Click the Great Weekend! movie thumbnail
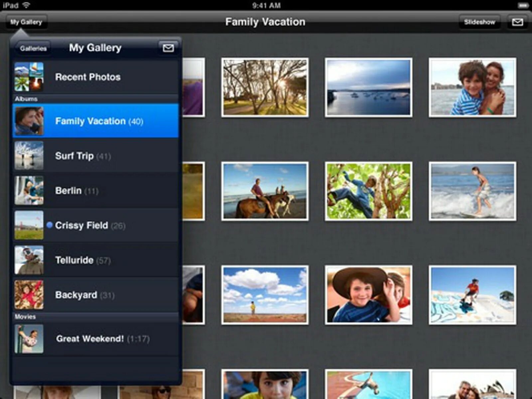Image resolution: width=532 pixels, height=399 pixels. click(x=29, y=339)
